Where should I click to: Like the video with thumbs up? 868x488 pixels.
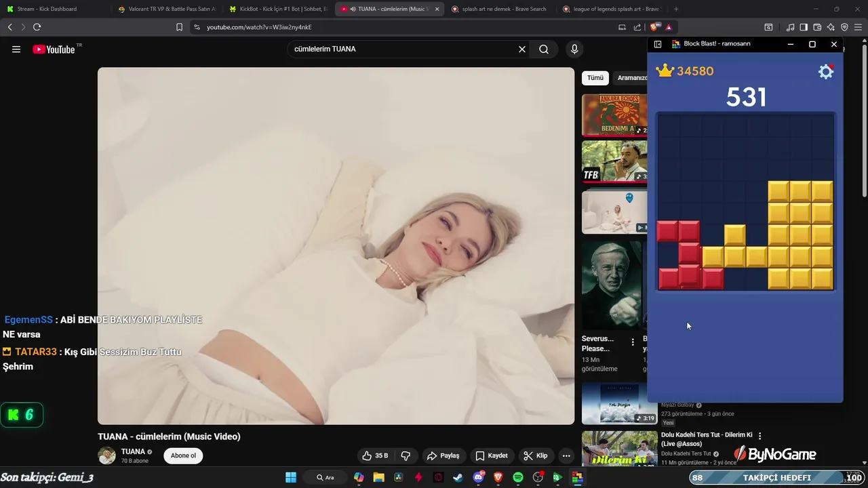pyautogui.click(x=375, y=455)
